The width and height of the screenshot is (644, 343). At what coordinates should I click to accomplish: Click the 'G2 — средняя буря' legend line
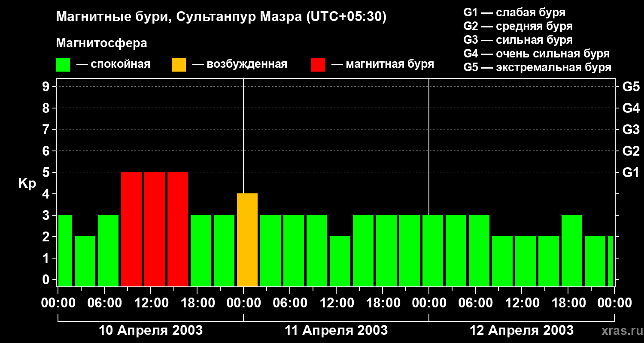coord(518,26)
